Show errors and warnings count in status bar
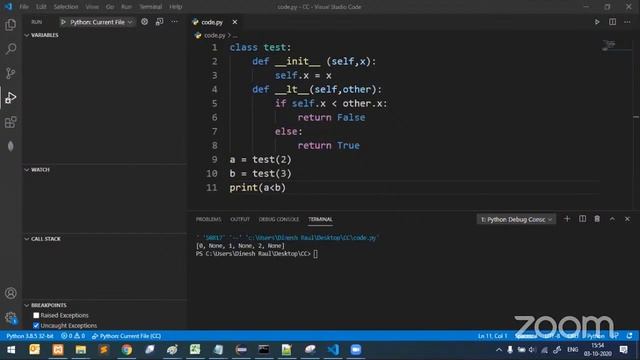This screenshot has height=360, width=640. [73, 336]
